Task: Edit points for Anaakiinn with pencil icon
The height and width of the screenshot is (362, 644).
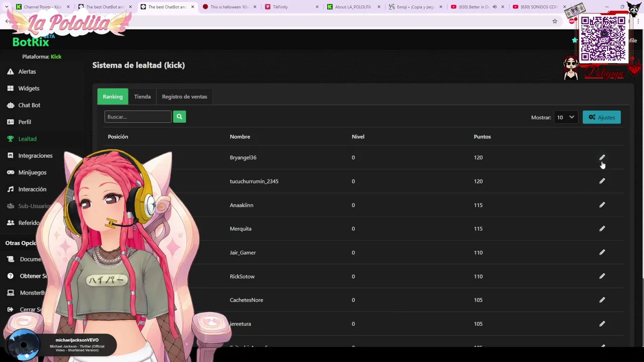Action: point(602,205)
